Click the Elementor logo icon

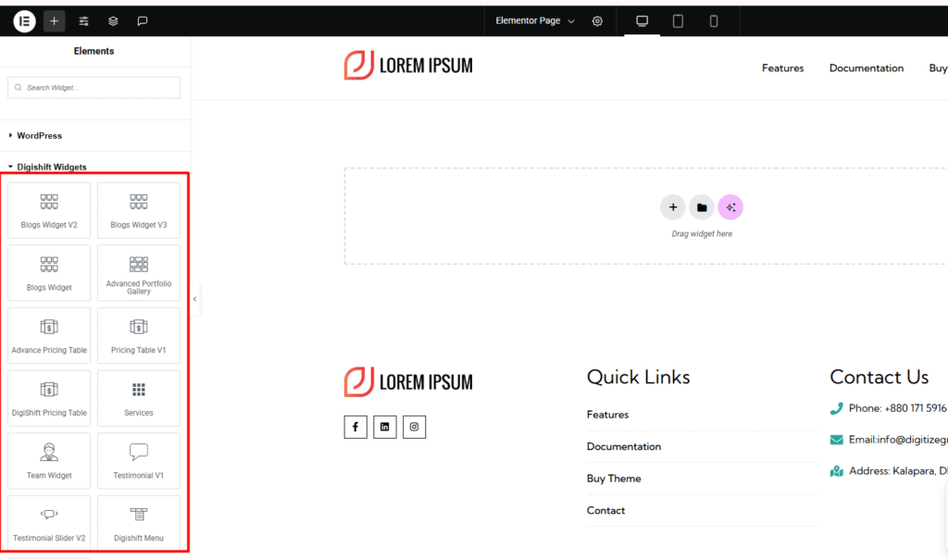pyautogui.click(x=24, y=20)
